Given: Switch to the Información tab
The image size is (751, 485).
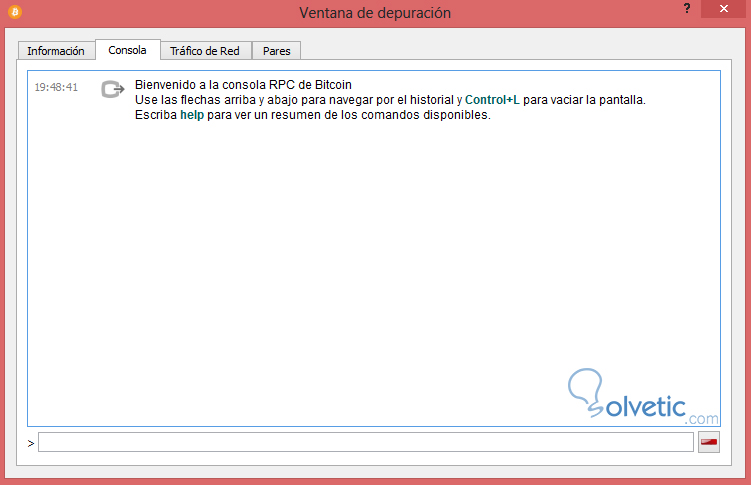Looking at the screenshot, I should pyautogui.click(x=56, y=51).
